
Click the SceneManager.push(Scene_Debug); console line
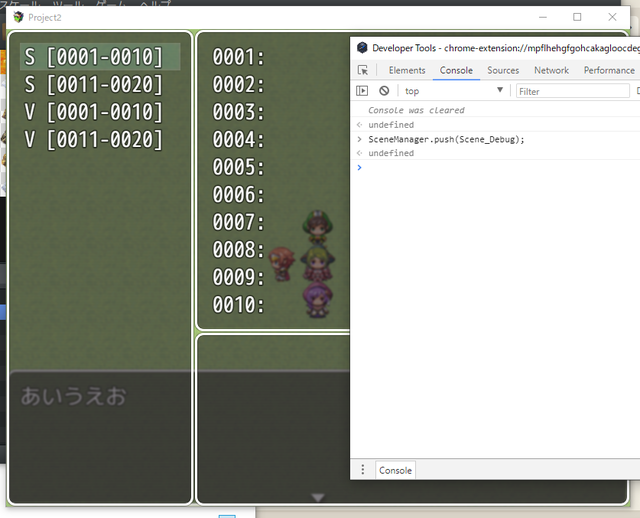pyautogui.click(x=446, y=139)
